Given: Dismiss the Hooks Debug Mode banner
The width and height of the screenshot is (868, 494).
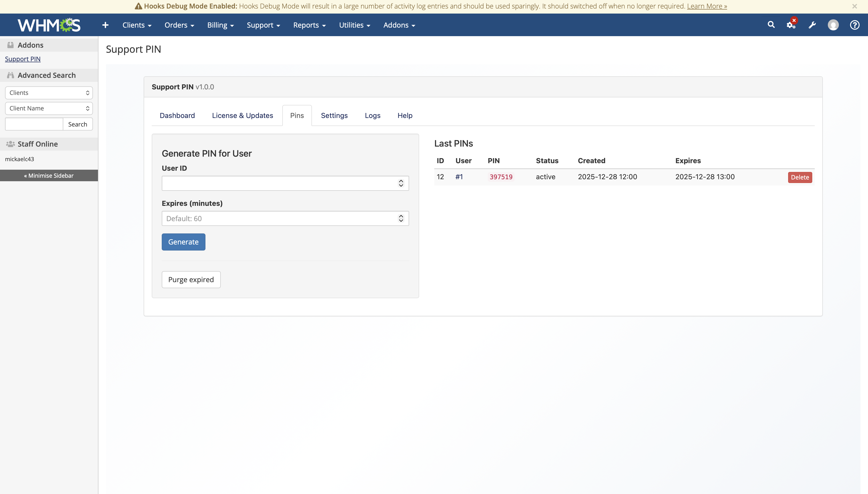Looking at the screenshot, I should (854, 6).
